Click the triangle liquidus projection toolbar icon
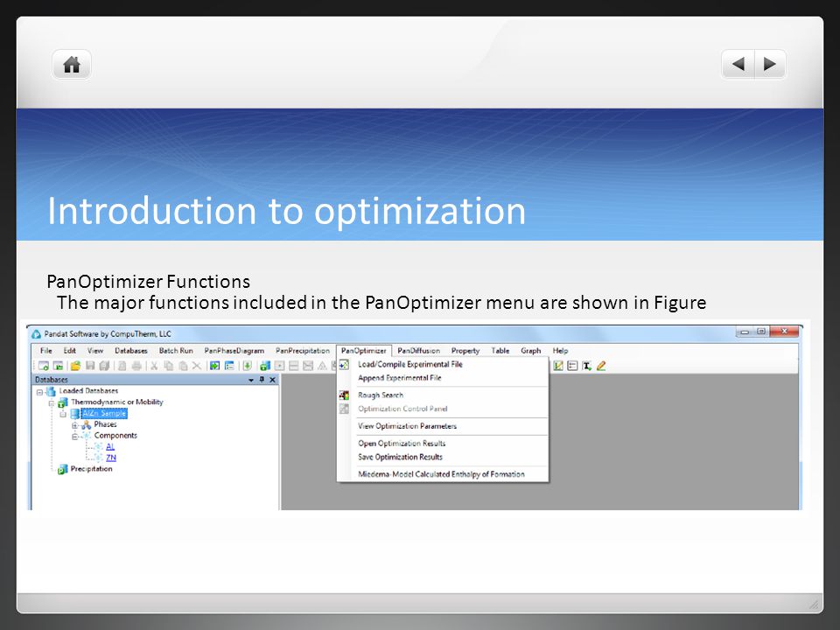 point(322,366)
